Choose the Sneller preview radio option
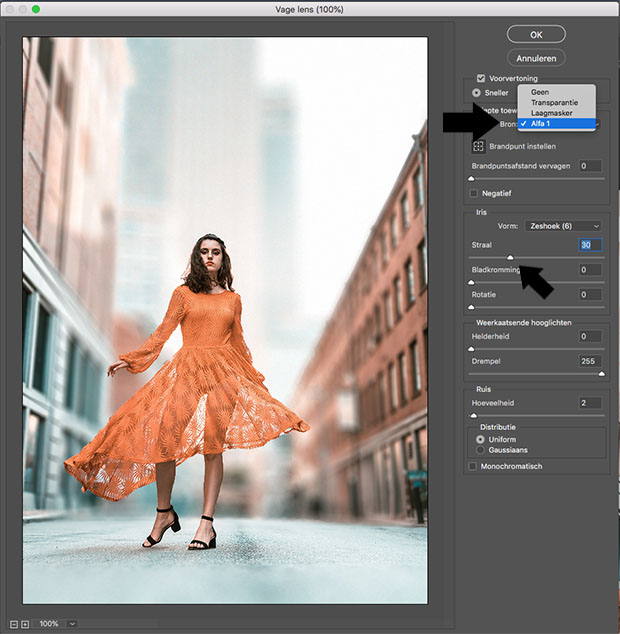 click(x=476, y=92)
